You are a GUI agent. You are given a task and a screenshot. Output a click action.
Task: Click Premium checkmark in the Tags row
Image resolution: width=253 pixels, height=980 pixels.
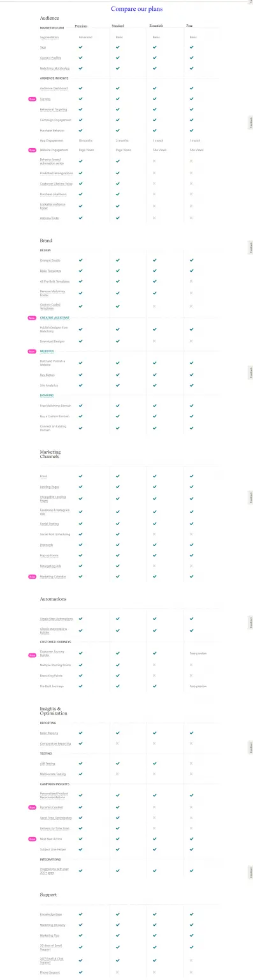tap(80, 48)
